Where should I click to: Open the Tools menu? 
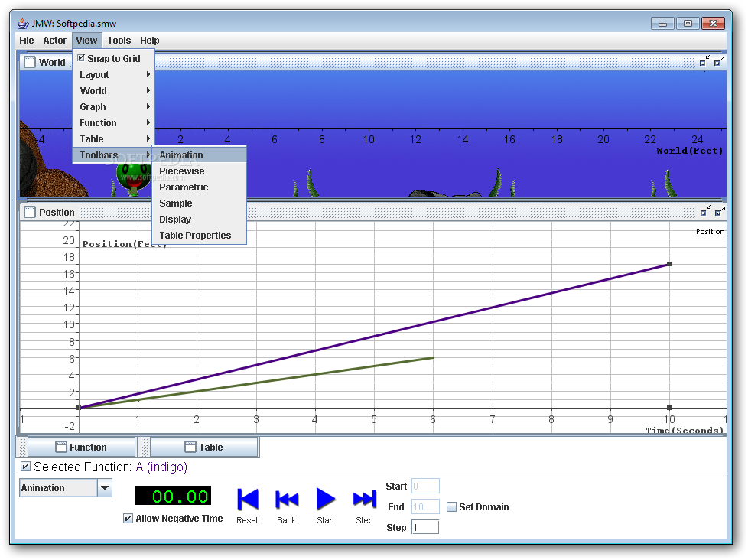119,41
